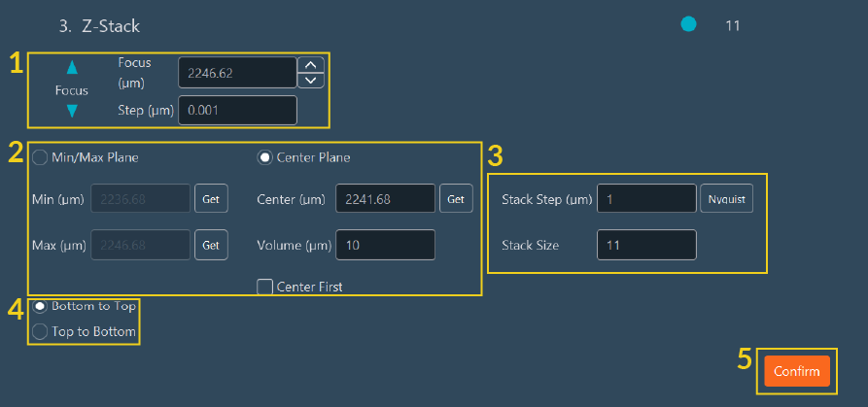
Task: Click the Nyquist button
Action: (726, 199)
